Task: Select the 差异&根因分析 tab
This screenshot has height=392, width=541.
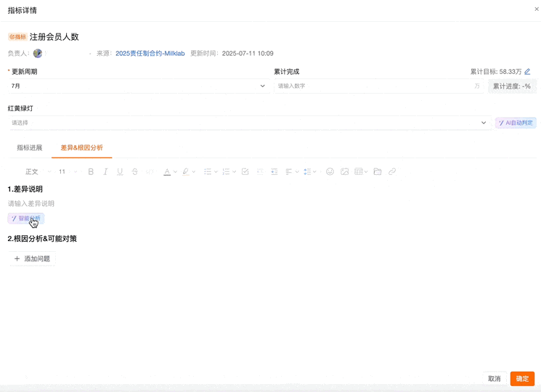Action: point(81,148)
